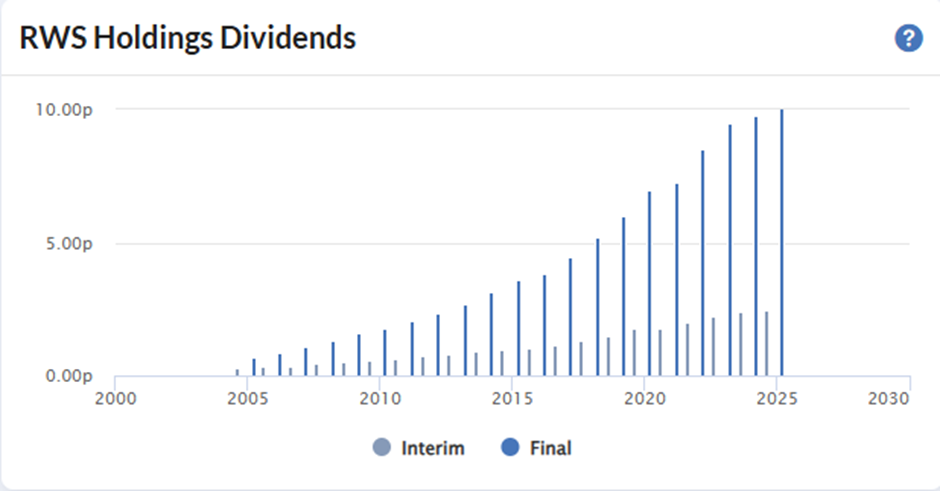Click the RWS Holdings Dividends title
The width and height of the screenshot is (940, 491).
188,38
